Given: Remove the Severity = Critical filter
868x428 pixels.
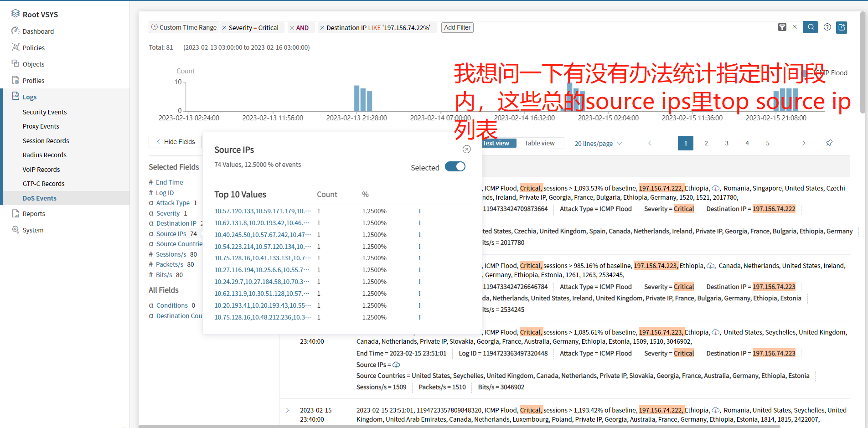Looking at the screenshot, I should (224, 28).
